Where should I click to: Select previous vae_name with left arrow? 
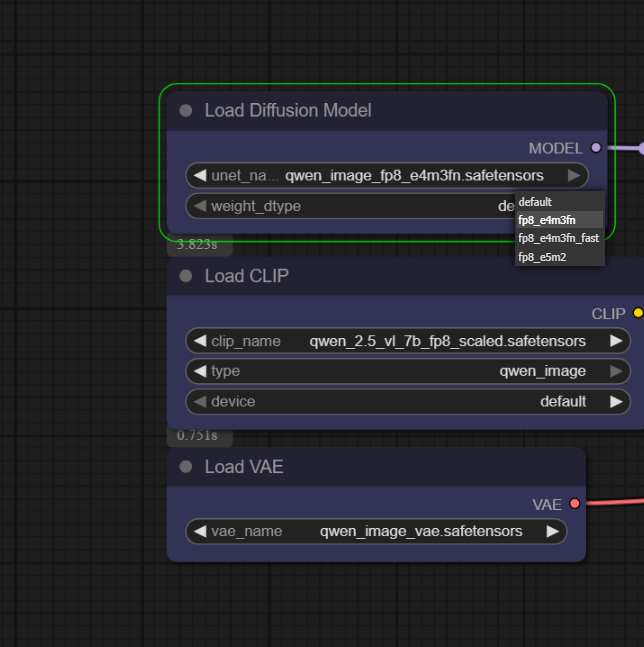(200, 531)
